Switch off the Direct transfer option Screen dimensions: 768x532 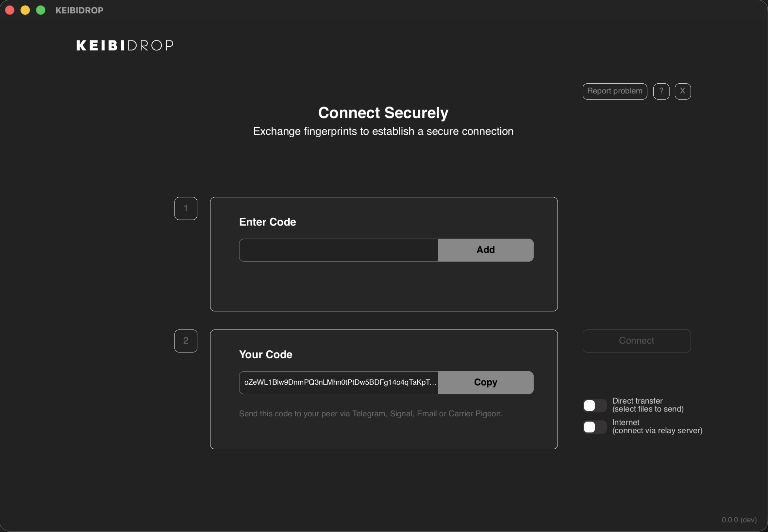(x=594, y=405)
